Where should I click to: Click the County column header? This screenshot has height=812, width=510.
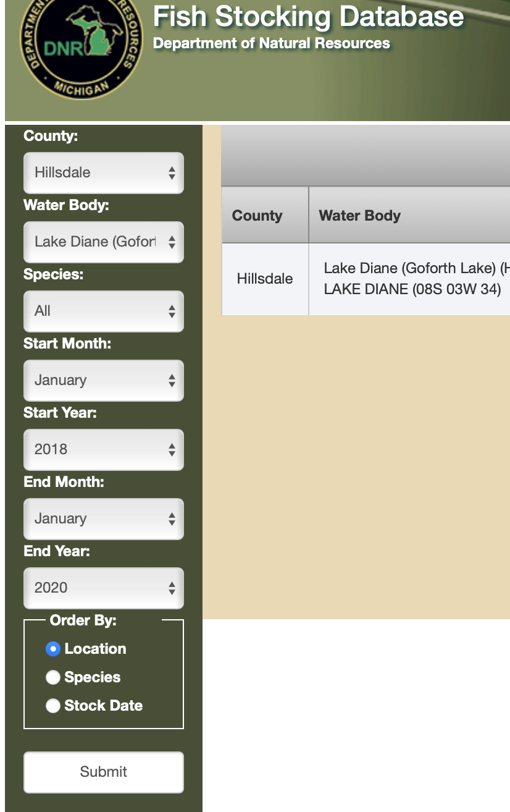[257, 216]
